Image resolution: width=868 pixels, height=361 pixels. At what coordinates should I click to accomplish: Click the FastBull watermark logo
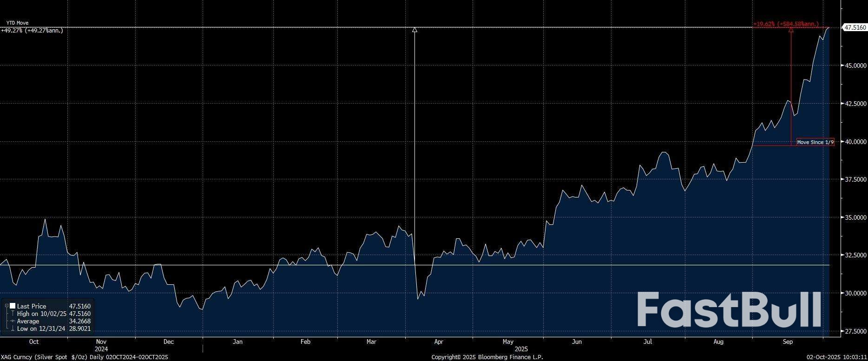[729, 309]
